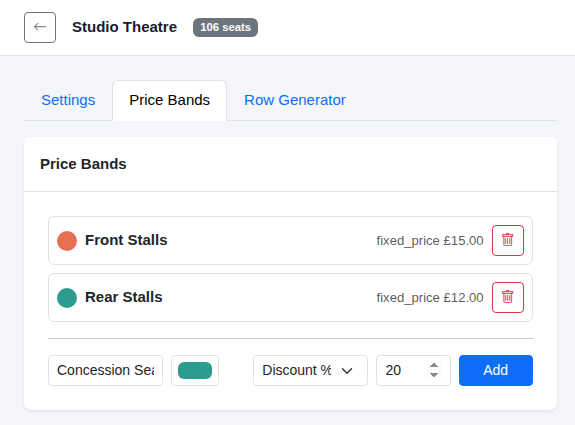Decrease the discount value with down arrow
The height and width of the screenshot is (425, 575).
coord(434,375)
